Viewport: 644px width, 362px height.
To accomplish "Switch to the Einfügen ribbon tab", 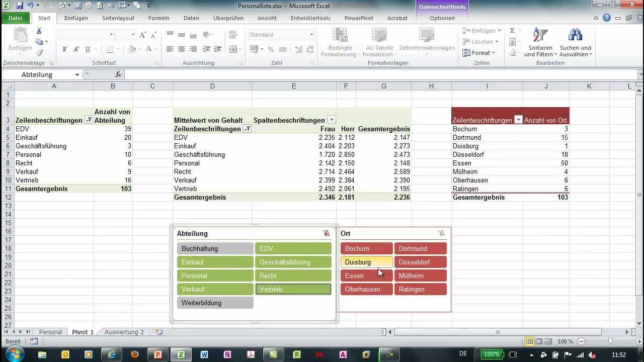I will point(76,18).
